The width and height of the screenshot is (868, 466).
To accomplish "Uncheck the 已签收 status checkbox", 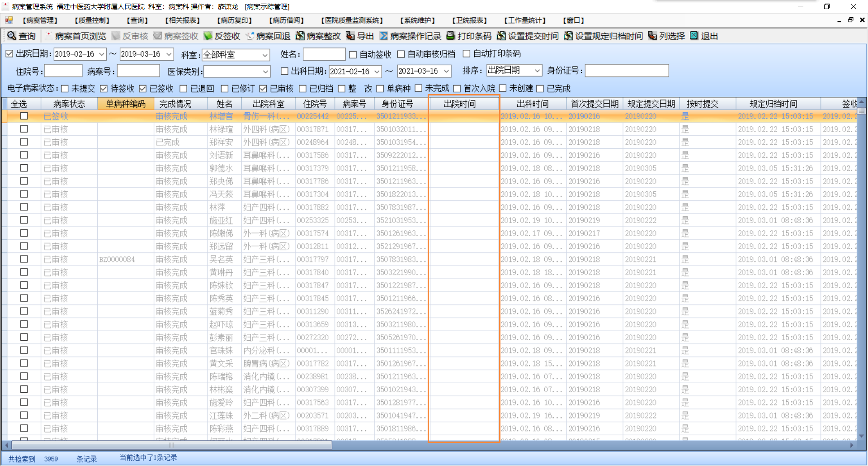I will pyautogui.click(x=143, y=89).
